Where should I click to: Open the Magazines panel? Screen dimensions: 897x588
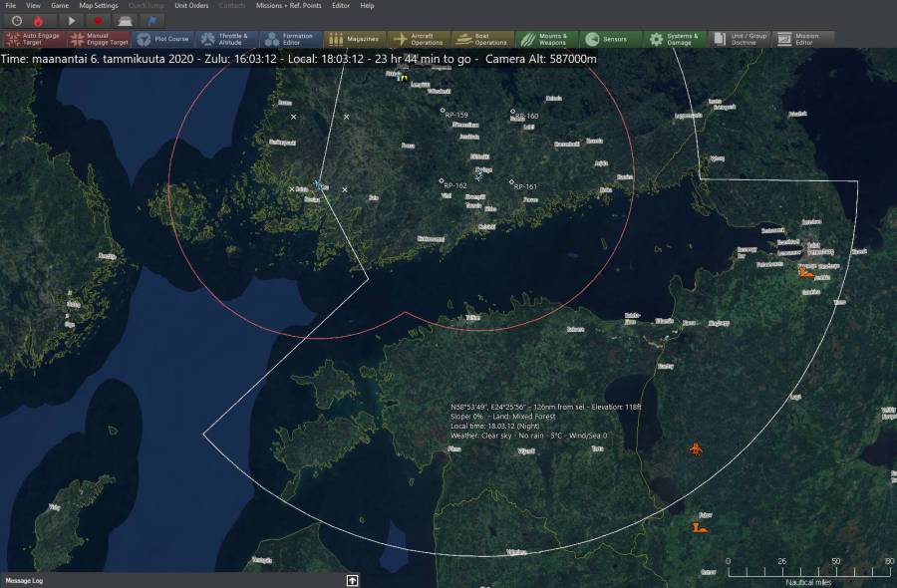point(354,39)
